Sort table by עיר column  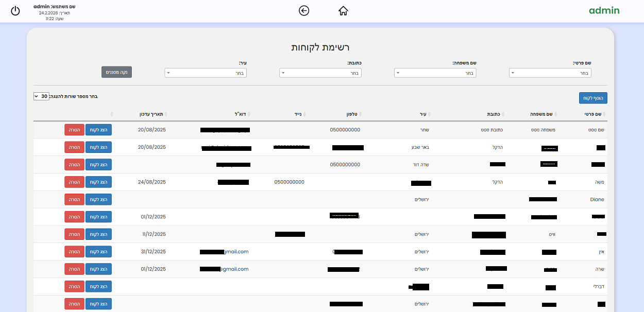click(425, 114)
